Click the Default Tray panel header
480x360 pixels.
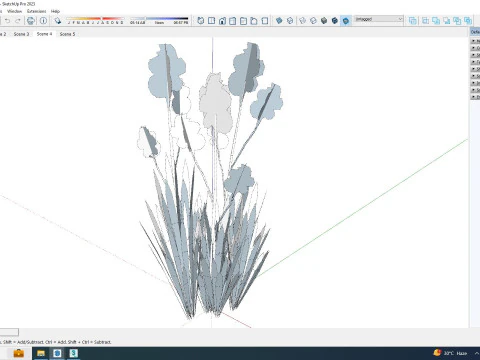(475, 32)
